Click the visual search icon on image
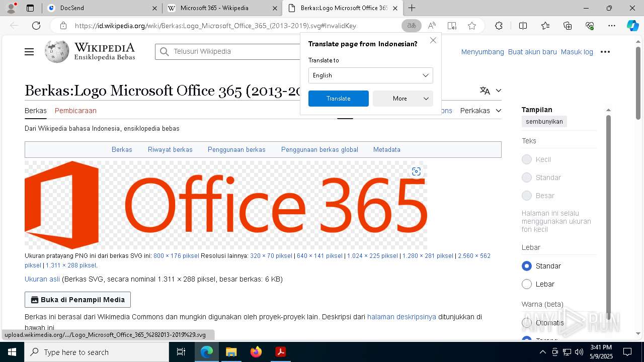This screenshot has width=644, height=362. [x=416, y=171]
